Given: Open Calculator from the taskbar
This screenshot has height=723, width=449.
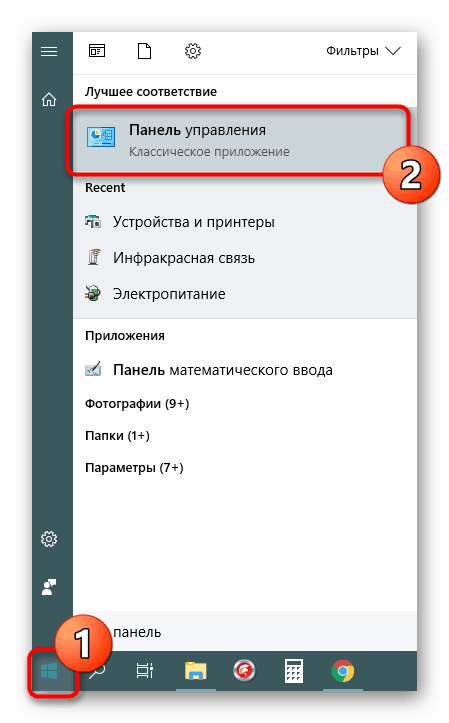Looking at the screenshot, I should 294,671.
